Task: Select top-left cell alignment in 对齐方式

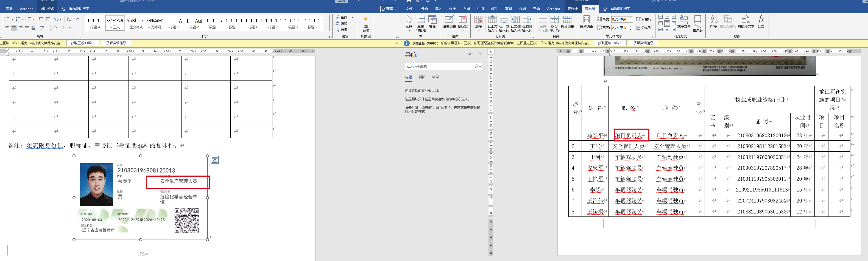Action: 660,17
